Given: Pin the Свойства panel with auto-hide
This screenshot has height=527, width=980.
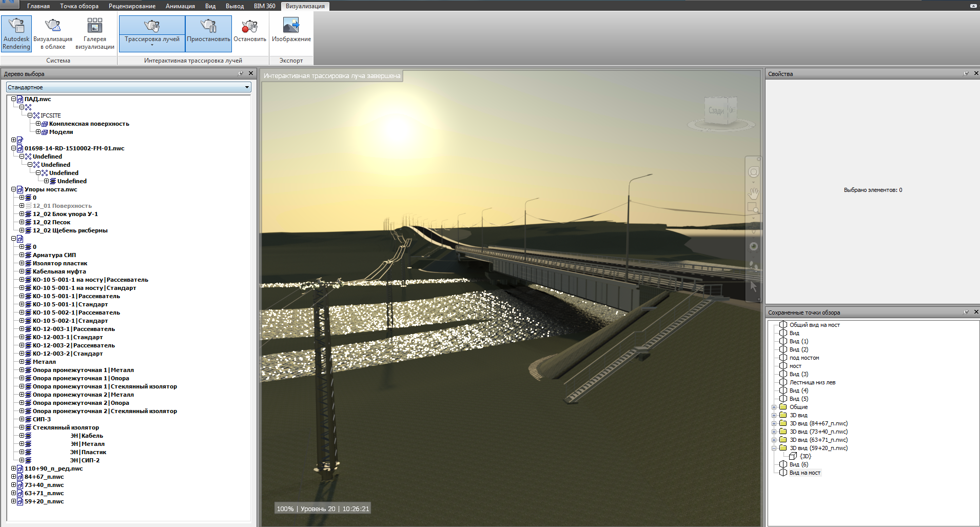Looking at the screenshot, I should tap(966, 73).
